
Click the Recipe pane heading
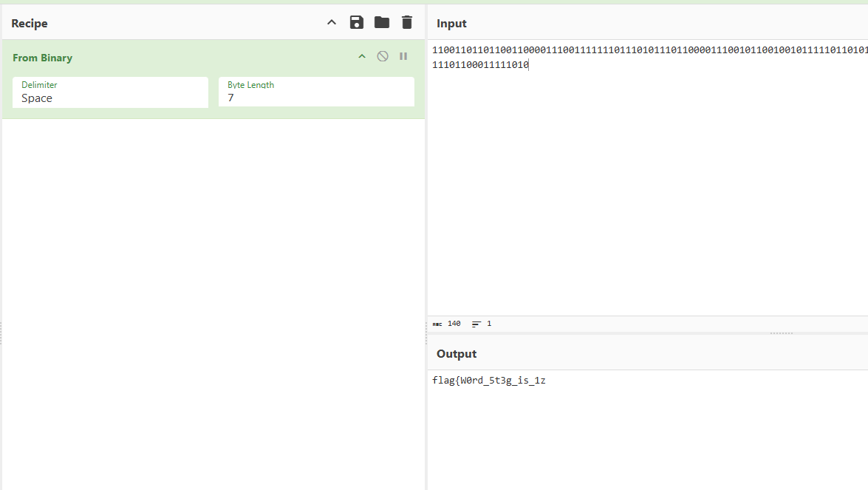point(30,24)
